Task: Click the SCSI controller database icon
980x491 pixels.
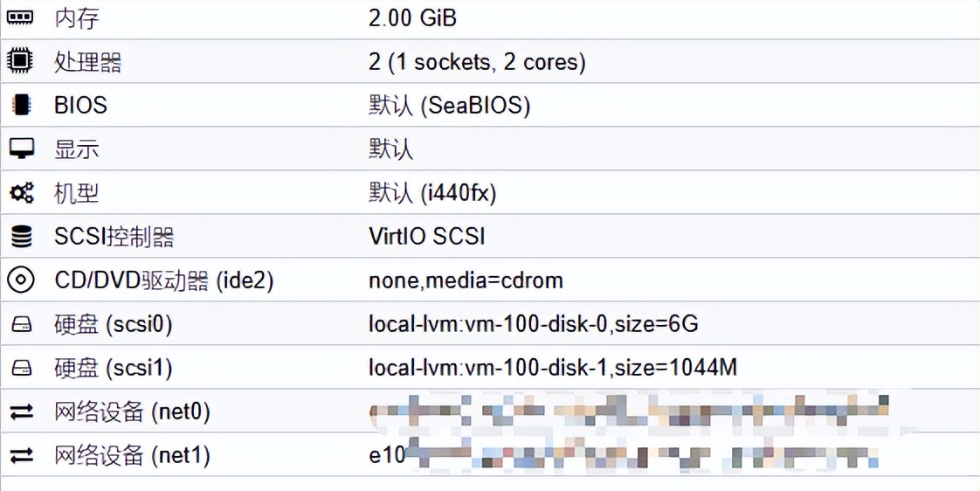Action: click(x=21, y=236)
